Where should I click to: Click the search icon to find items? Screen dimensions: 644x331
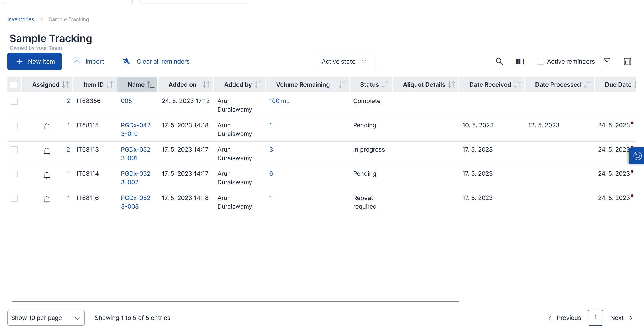coord(499,61)
